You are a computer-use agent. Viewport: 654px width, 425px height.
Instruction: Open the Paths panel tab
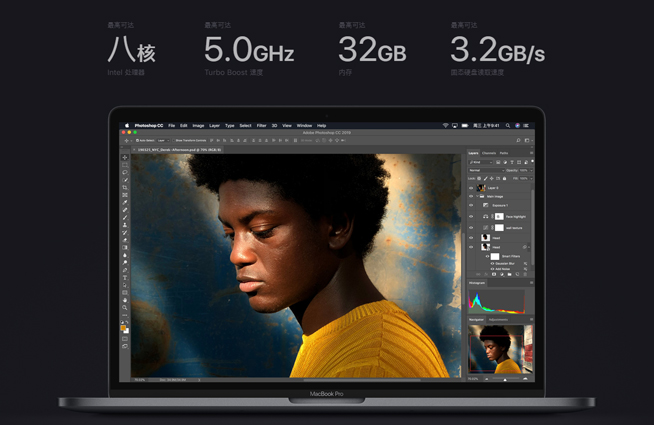tap(504, 153)
